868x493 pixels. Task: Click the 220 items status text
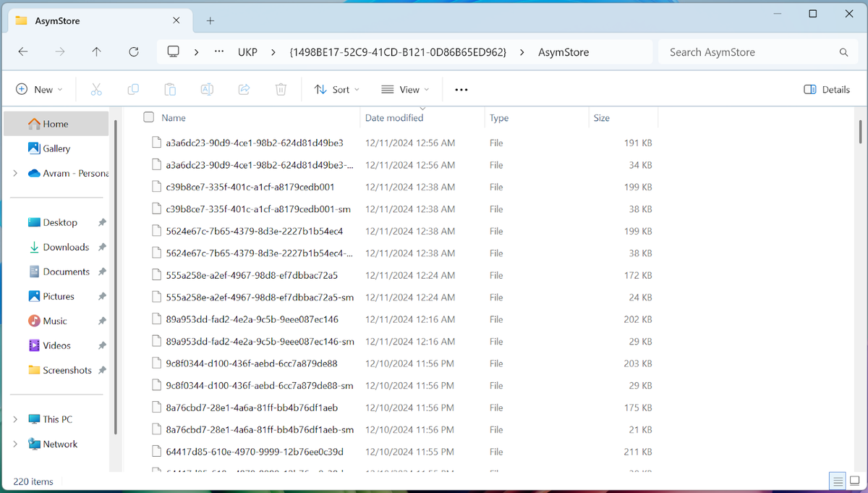(33, 481)
